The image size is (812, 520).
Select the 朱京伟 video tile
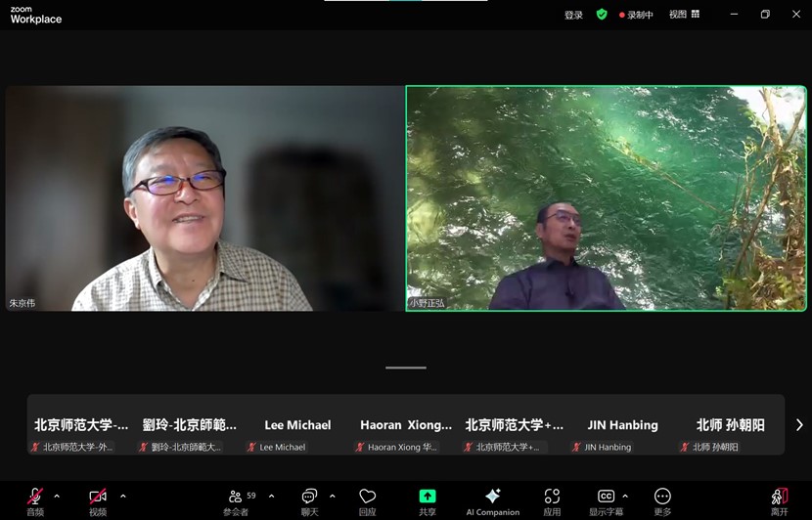[x=204, y=198]
